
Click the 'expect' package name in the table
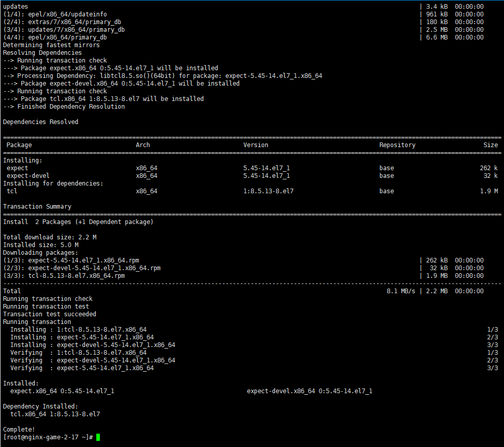point(17,168)
